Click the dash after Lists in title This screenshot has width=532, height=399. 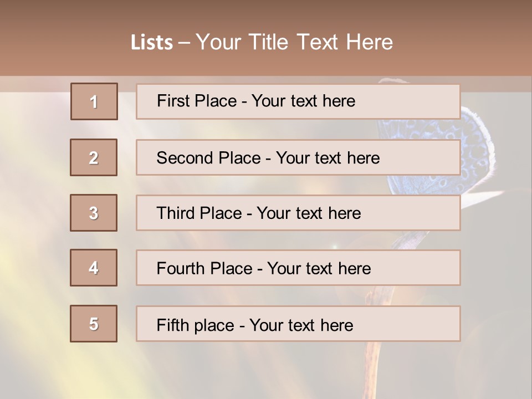coord(184,43)
